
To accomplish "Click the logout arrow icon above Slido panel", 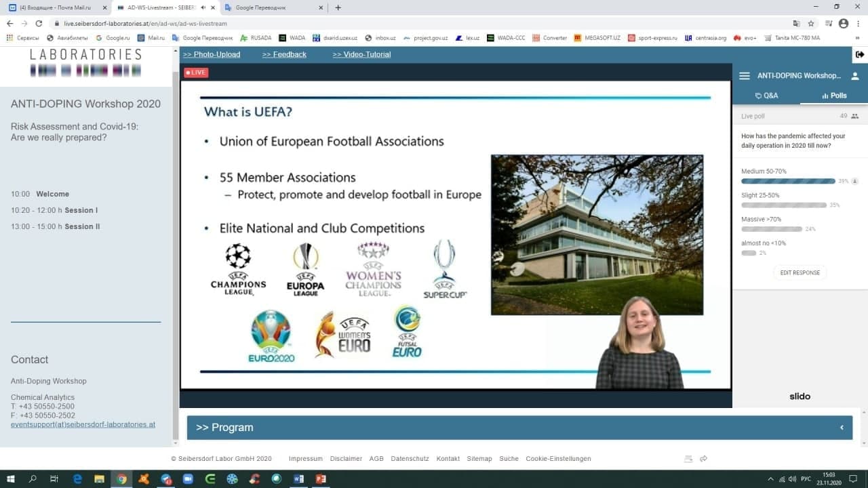I will (x=860, y=54).
